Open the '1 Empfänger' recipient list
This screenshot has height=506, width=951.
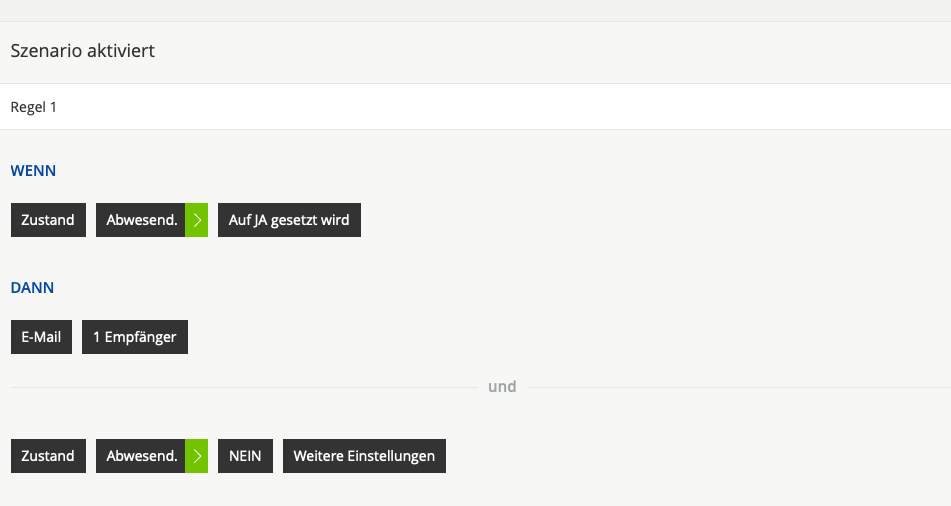click(x=134, y=337)
